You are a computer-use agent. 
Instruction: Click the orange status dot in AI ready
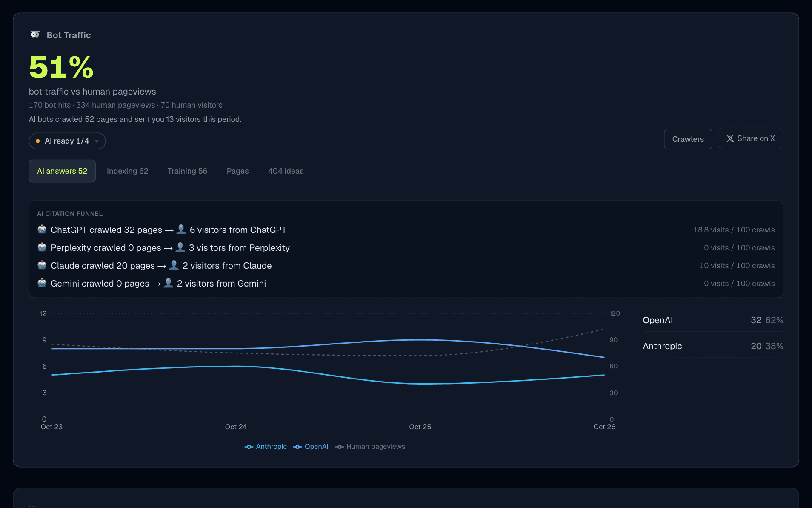pyautogui.click(x=37, y=141)
